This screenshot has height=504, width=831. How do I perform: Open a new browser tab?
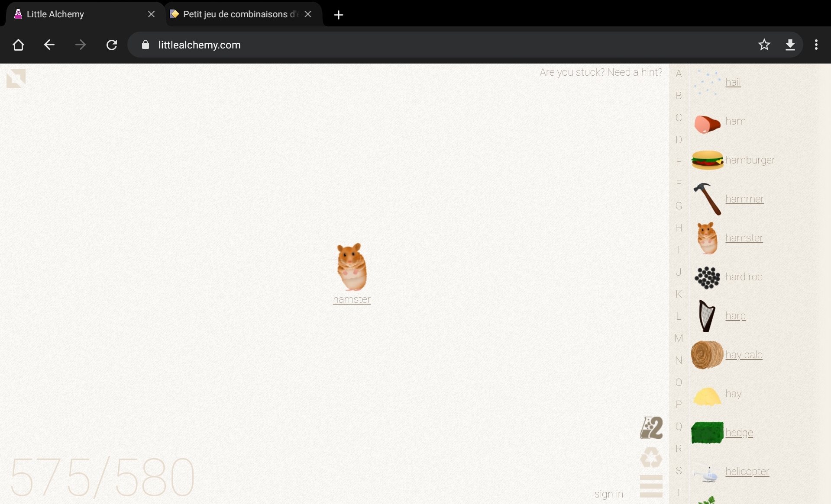point(339,15)
